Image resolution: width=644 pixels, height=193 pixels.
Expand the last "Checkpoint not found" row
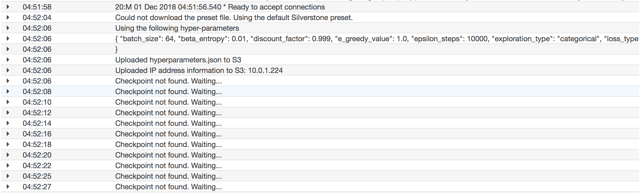point(8,187)
